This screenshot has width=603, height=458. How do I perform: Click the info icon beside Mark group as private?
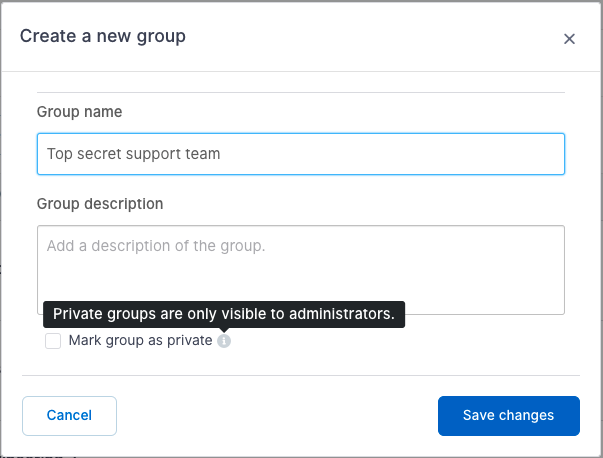[224, 341]
